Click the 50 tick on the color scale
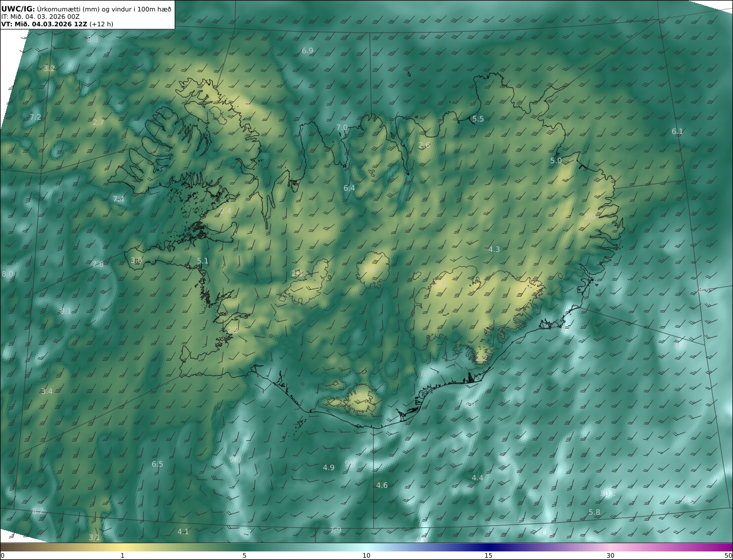 728,555
